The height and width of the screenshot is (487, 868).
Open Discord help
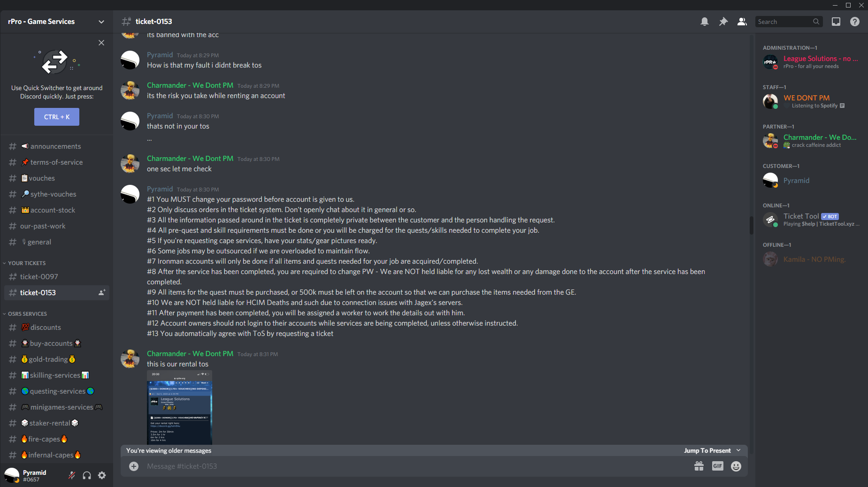pos(855,22)
